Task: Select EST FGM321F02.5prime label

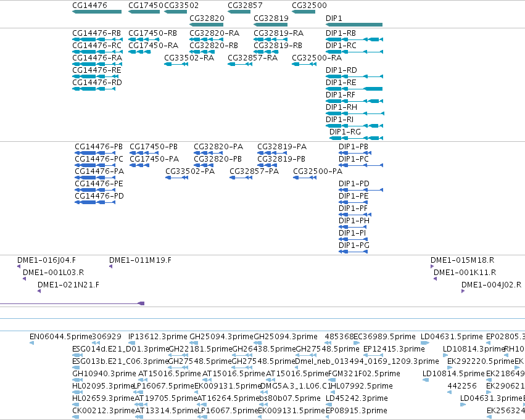Action: [364, 374]
